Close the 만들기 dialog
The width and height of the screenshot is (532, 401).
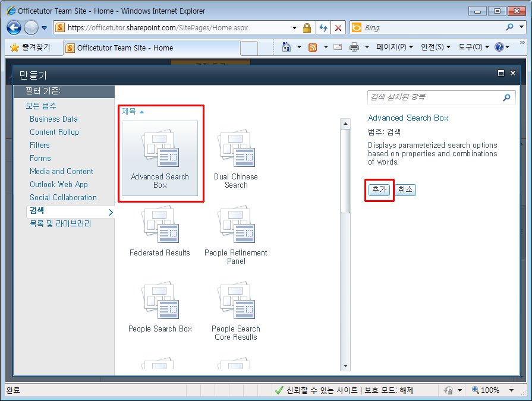pos(513,73)
